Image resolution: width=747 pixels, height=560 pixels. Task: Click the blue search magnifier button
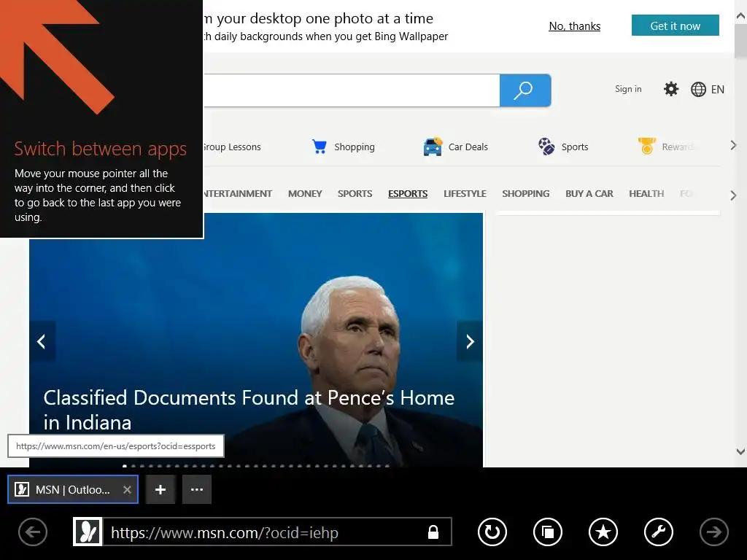click(525, 90)
